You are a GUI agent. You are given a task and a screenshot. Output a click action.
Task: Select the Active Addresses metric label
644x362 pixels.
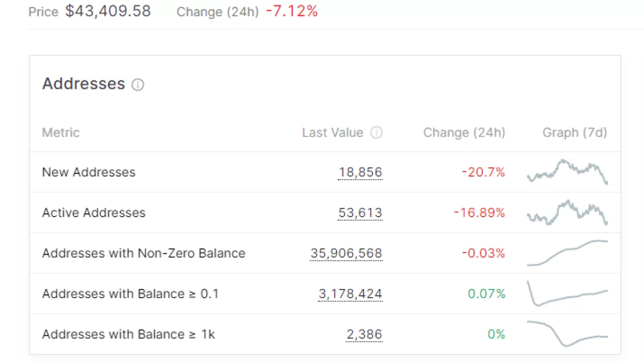(x=93, y=213)
